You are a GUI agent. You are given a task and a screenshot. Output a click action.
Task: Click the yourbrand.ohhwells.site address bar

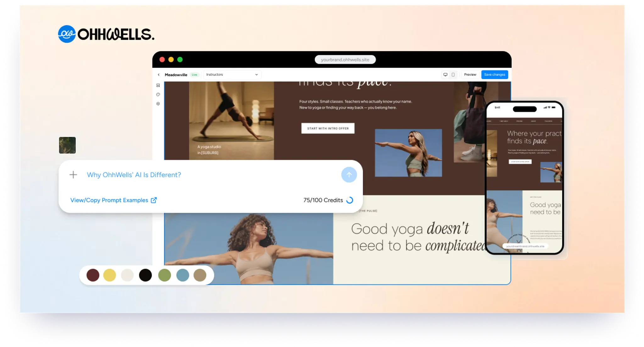click(x=345, y=60)
